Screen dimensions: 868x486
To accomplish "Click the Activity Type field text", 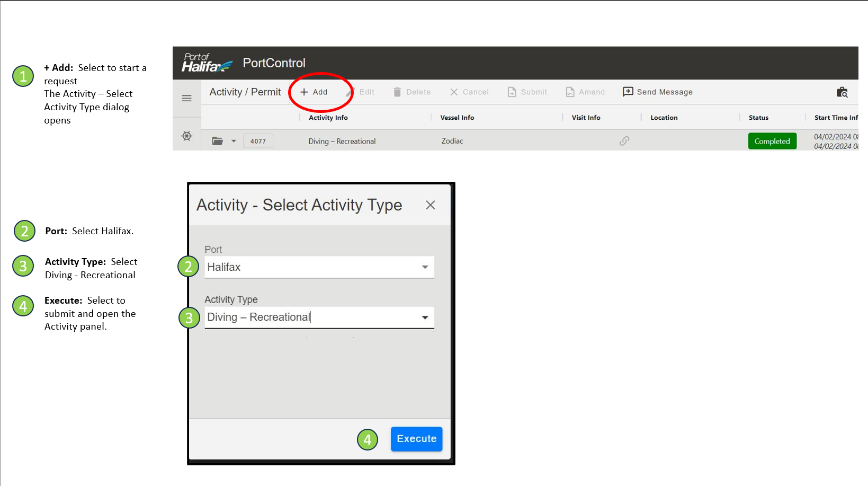I will (259, 317).
